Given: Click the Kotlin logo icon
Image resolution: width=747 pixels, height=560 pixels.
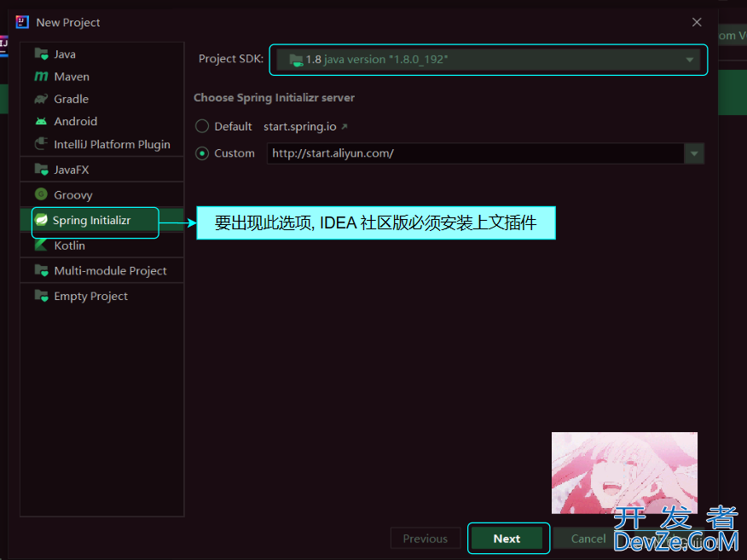Looking at the screenshot, I should [x=42, y=245].
